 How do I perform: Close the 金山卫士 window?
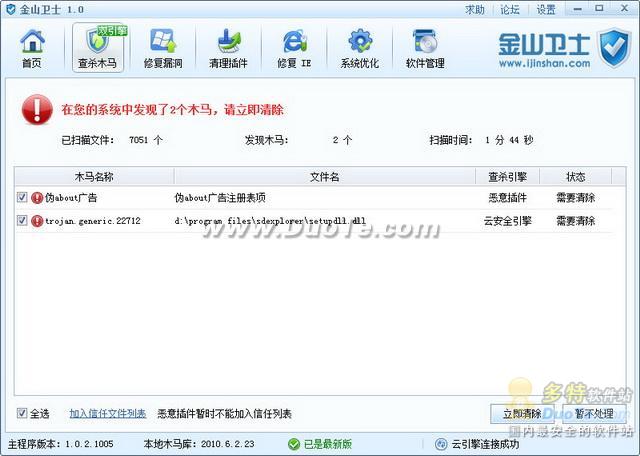pyautogui.click(x=625, y=9)
